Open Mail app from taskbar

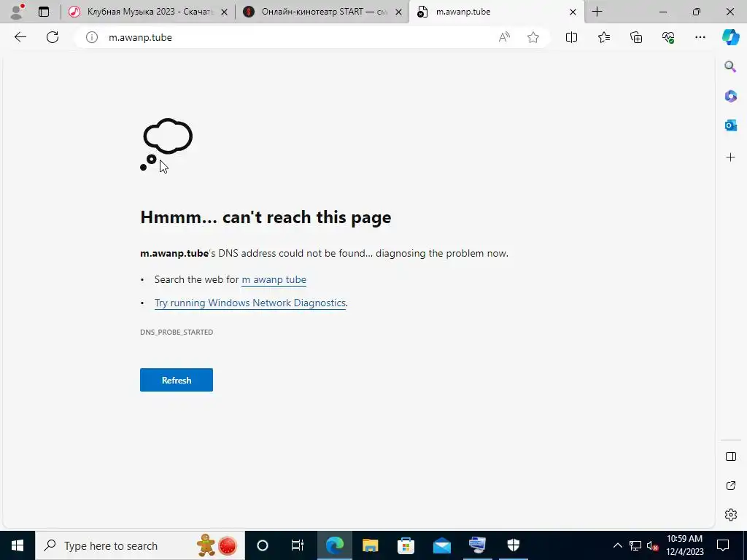pyautogui.click(x=441, y=545)
